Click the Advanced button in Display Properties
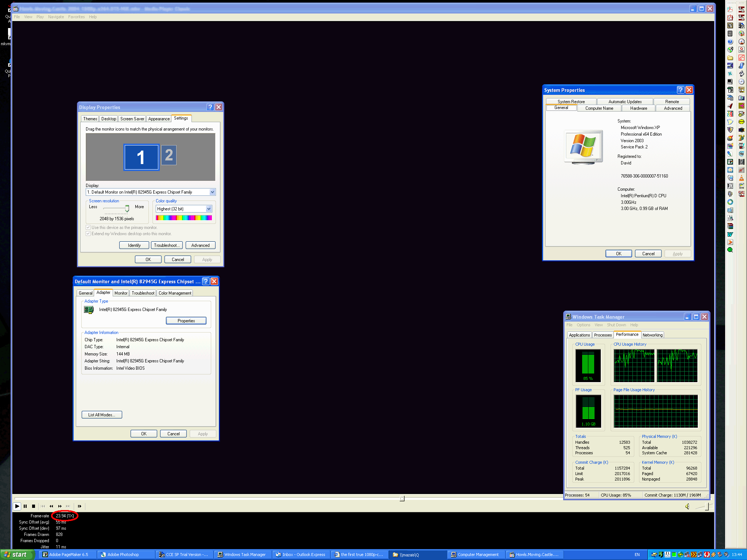The image size is (747, 560). coord(201,245)
